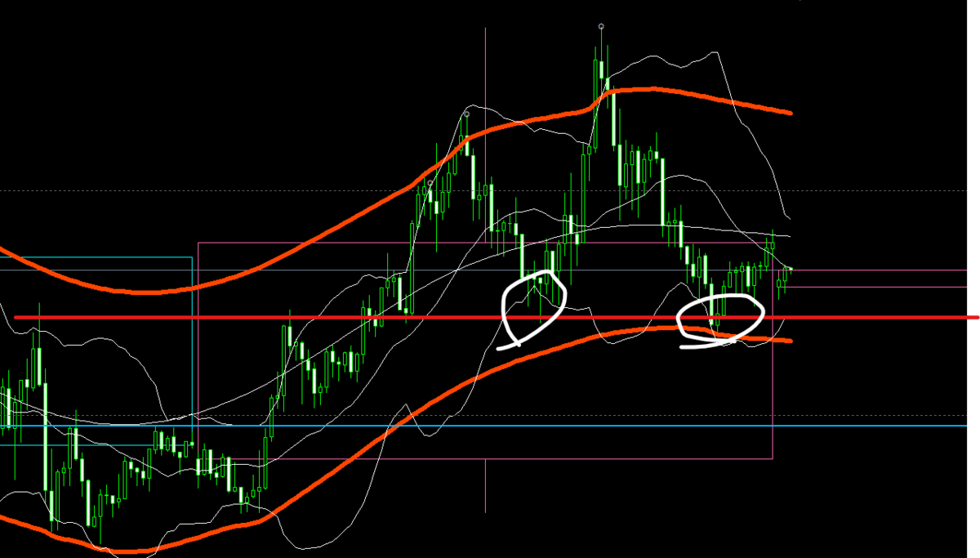Viewport: 980px width, 558px height.
Task: Click the small circle marker atop highest candle
Action: coord(601,26)
